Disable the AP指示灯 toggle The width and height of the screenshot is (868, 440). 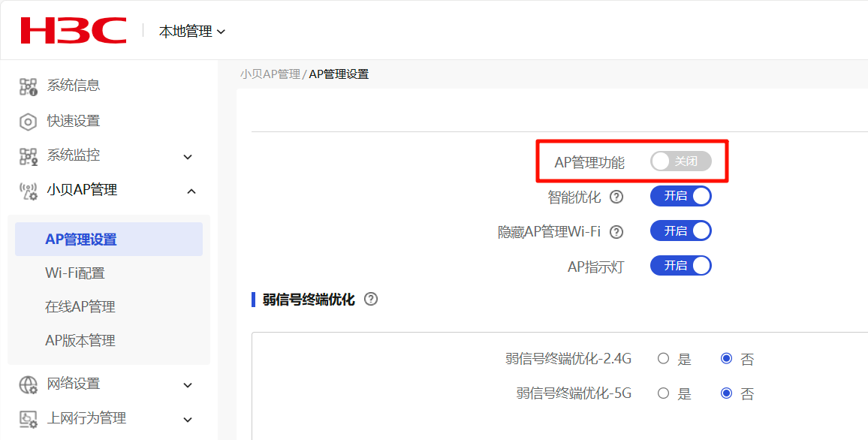tap(680, 266)
